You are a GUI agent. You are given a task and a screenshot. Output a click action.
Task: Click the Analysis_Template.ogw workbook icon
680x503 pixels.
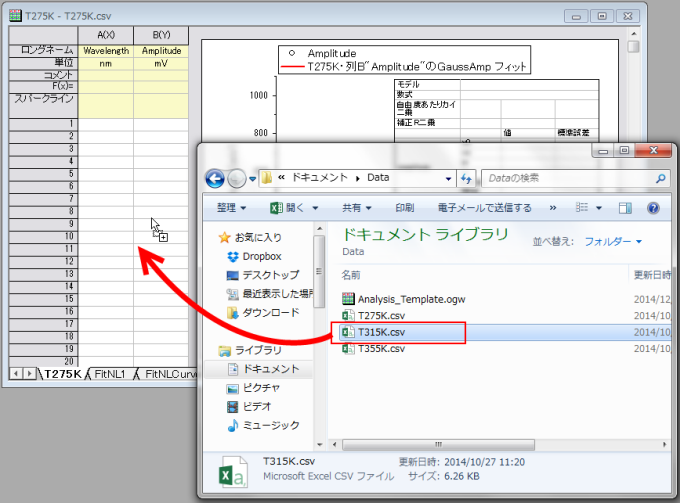(348, 299)
